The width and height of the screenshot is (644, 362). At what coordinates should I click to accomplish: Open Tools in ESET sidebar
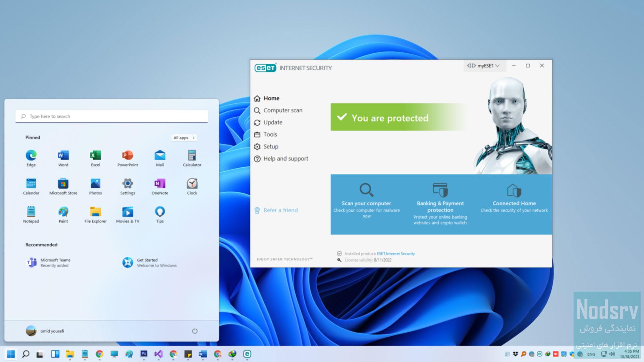(266, 134)
